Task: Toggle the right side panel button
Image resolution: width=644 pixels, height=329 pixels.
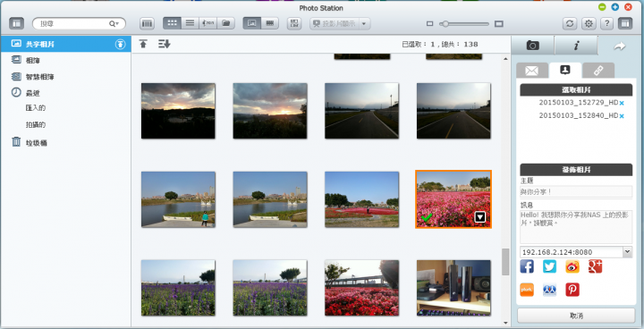Action: (x=625, y=23)
